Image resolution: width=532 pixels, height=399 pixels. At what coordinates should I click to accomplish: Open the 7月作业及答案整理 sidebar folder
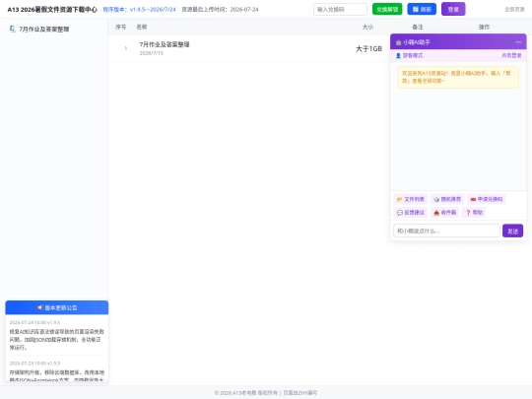pos(43,30)
